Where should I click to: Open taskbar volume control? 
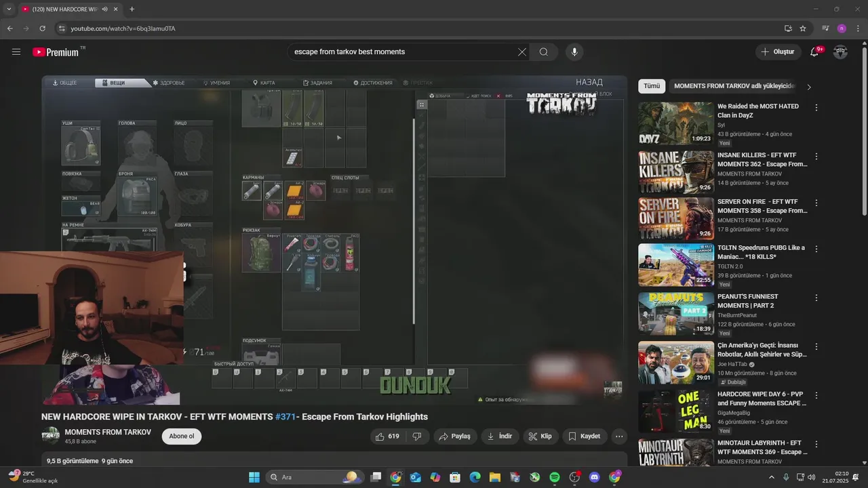812,477
